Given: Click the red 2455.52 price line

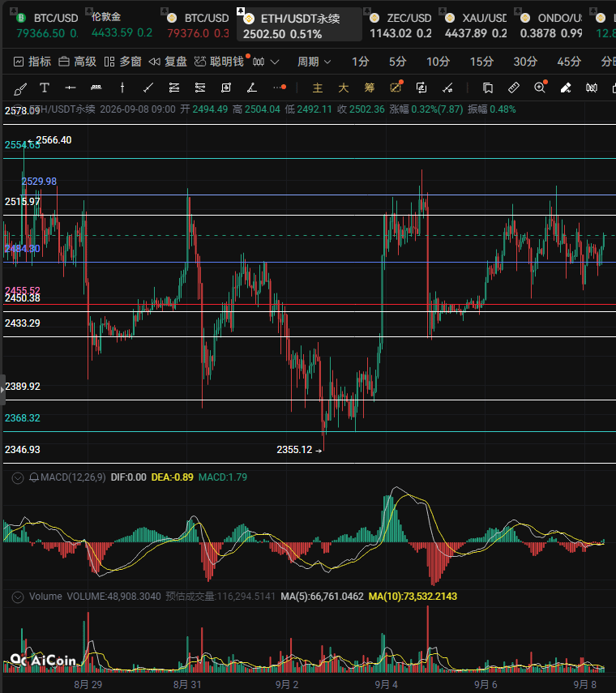Looking at the screenshot, I should pyautogui.click(x=310, y=305).
